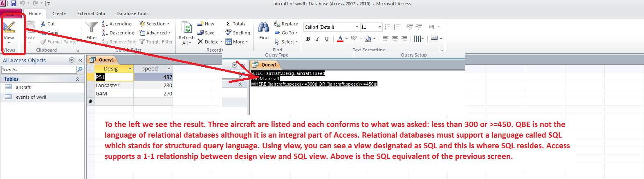644x179 pixels.
Task: Open the speed column header dropdown
Action: tap(169, 69)
